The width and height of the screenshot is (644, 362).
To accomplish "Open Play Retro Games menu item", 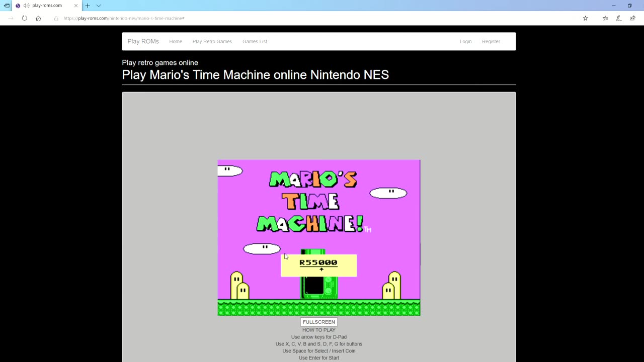I will [x=212, y=41].
